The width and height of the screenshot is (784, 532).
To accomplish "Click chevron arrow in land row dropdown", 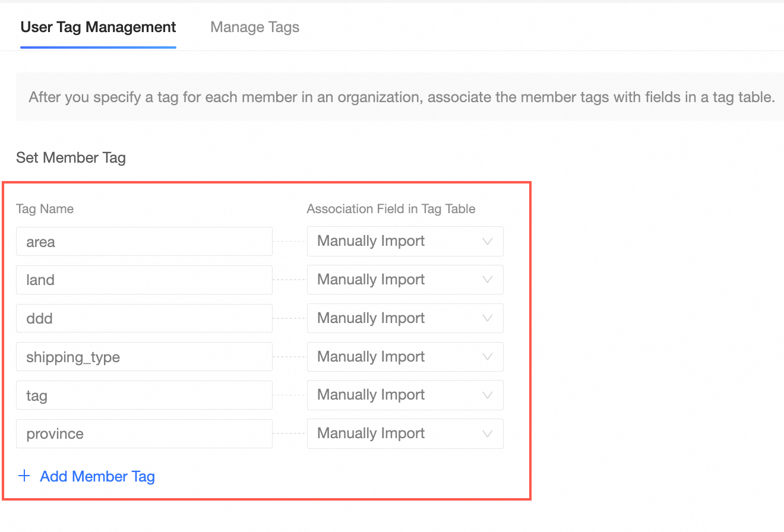I will pos(488,280).
